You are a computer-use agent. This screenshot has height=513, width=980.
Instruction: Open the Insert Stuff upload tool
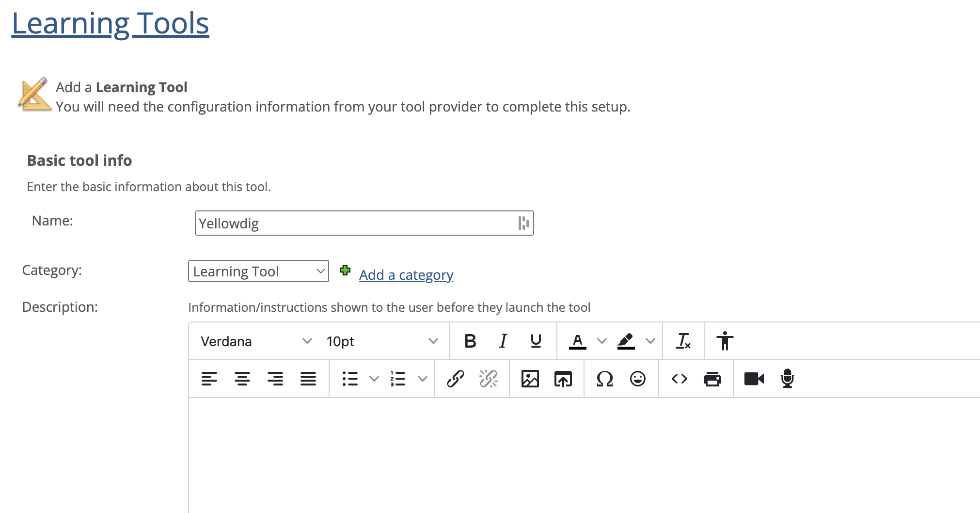pyautogui.click(x=563, y=379)
